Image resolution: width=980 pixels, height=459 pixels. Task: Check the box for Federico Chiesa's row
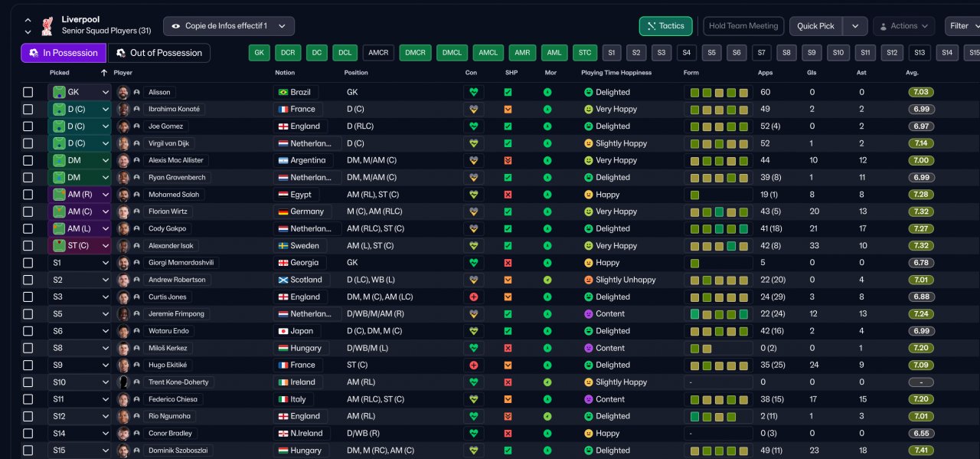click(28, 399)
